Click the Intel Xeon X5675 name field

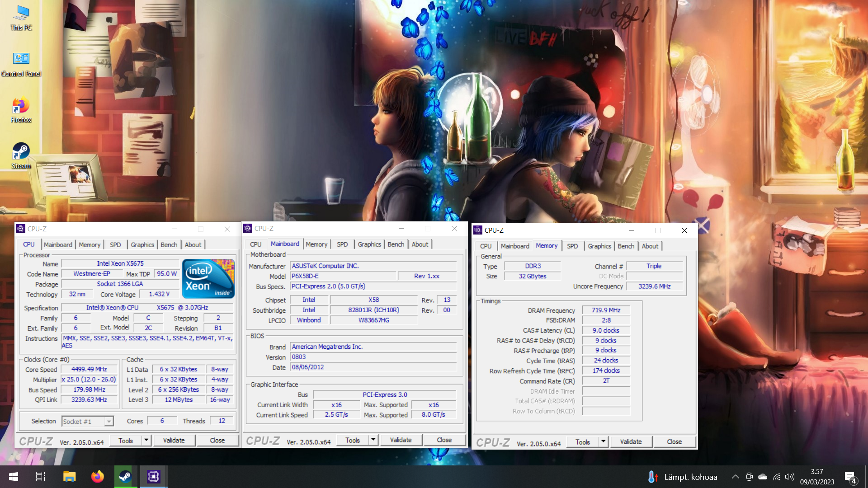tap(120, 263)
